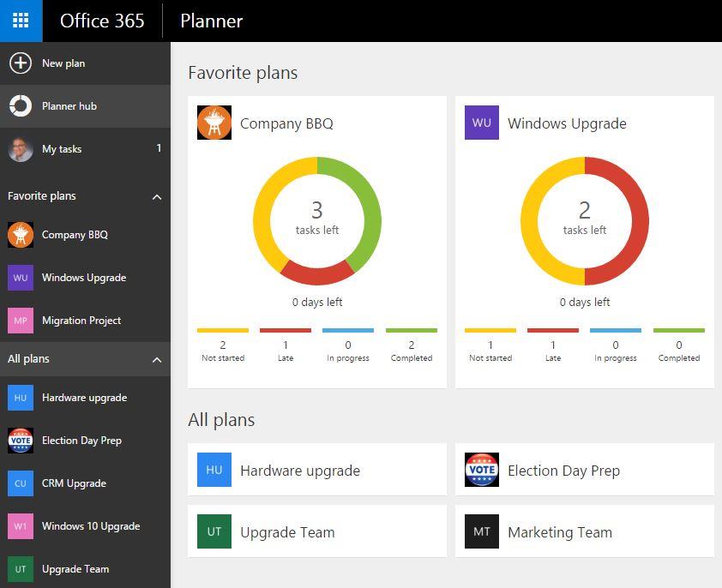Click the VOTE badge icon in sidebar

(21, 441)
